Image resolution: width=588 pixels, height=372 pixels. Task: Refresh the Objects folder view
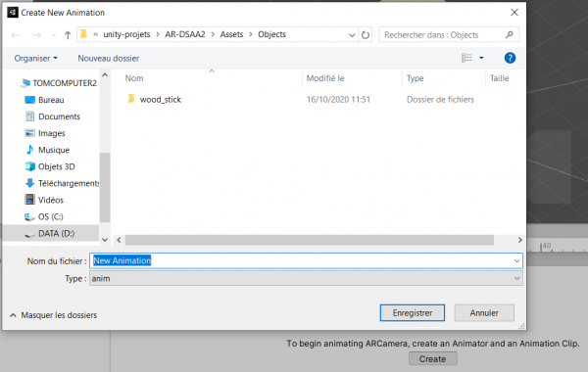366,35
